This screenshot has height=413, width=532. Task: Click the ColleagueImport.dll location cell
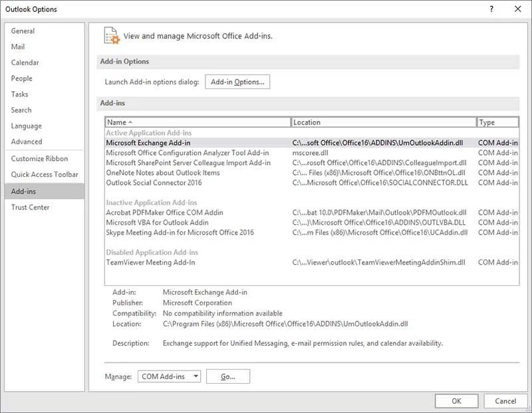click(x=379, y=162)
